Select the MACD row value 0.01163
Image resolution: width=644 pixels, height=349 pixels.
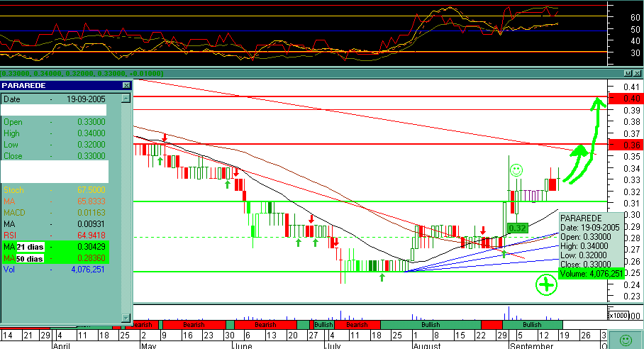pos(91,213)
